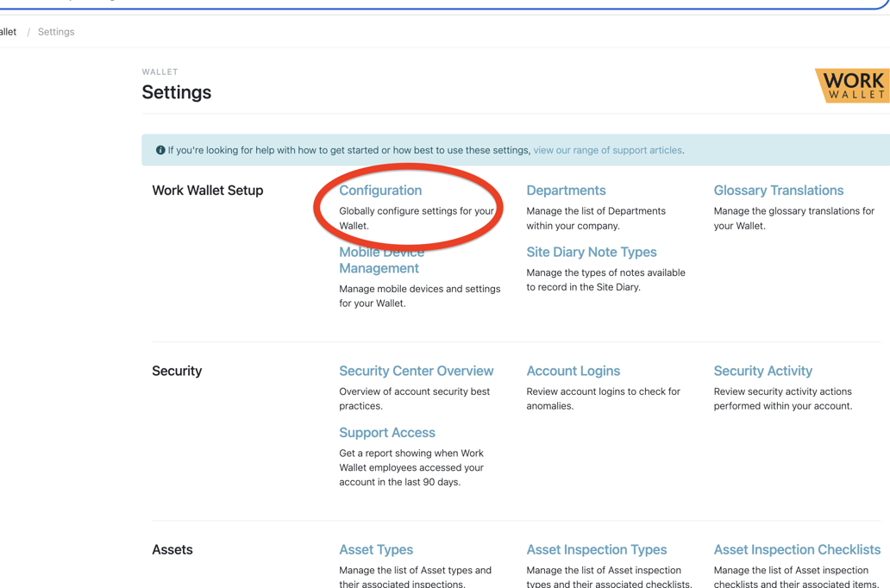This screenshot has height=588, width=890.
Task: Open Security Activity page
Action: pos(763,371)
